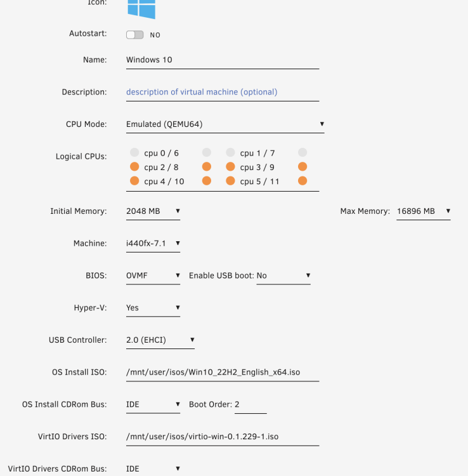Image resolution: width=468 pixels, height=476 pixels.
Task: Click the Description input field
Action: [x=223, y=92]
